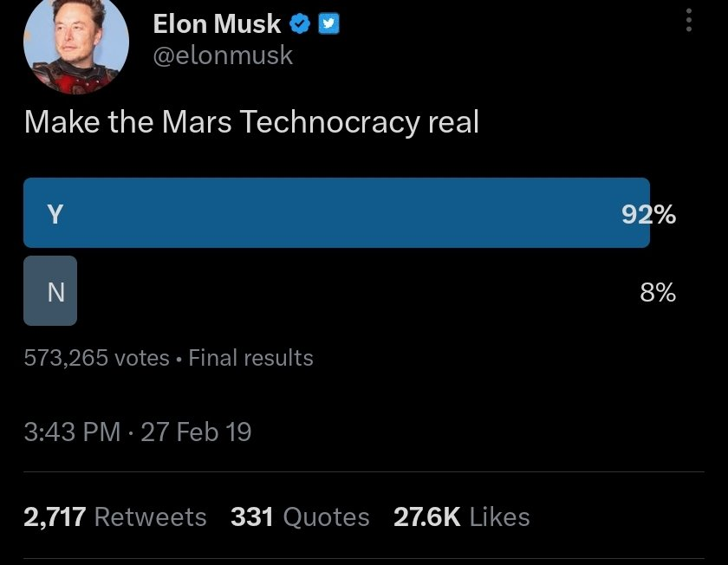
Task: Select the blue Y poll result bar
Action: (336, 213)
